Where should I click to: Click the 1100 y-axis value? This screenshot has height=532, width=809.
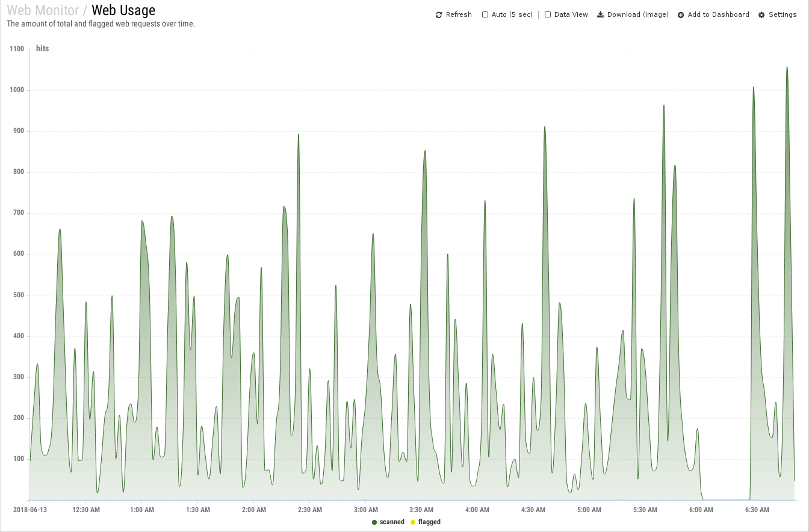pos(17,49)
